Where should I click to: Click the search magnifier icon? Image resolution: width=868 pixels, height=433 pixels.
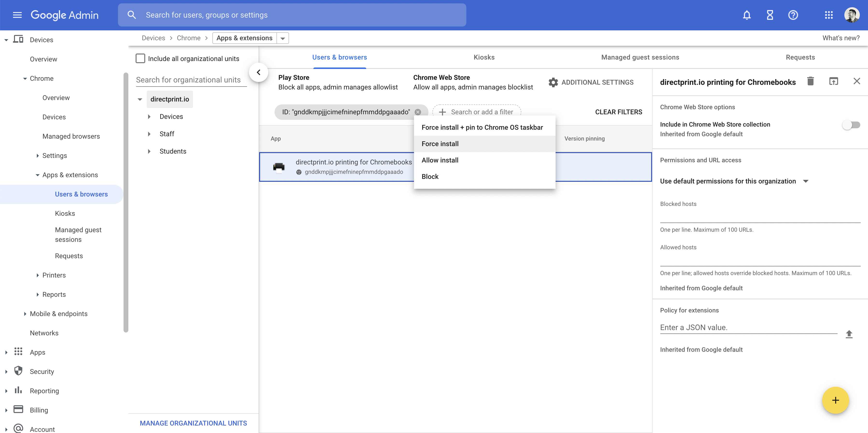click(131, 15)
